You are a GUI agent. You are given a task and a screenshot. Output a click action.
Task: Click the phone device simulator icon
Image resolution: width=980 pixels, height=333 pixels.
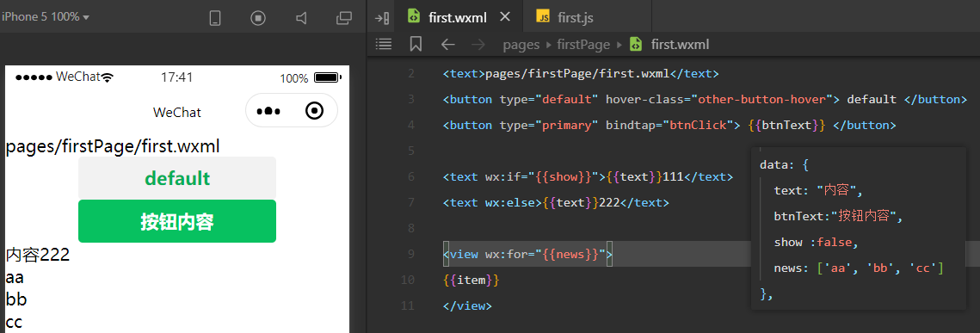215,18
